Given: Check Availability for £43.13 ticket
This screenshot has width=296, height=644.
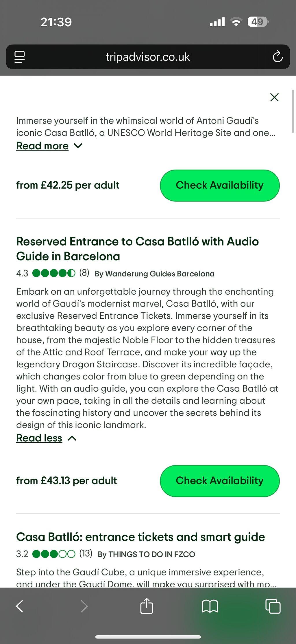Looking at the screenshot, I should 220,481.
